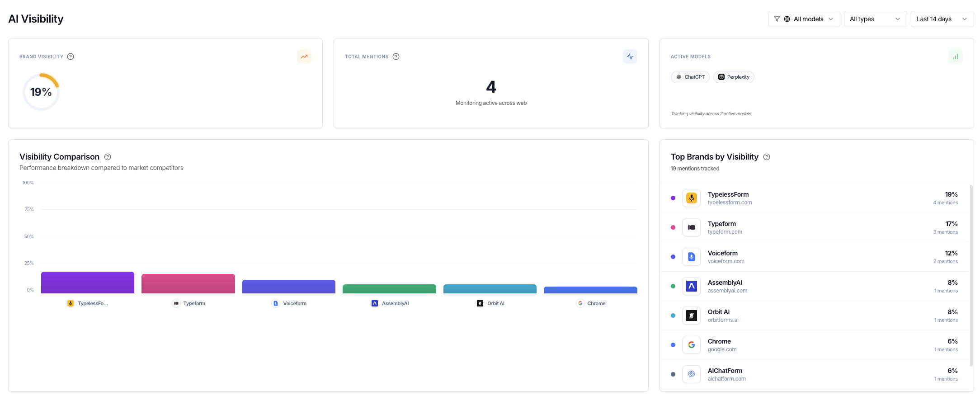Select the ChatGPT model chip
The image size is (980, 410).
point(690,77)
